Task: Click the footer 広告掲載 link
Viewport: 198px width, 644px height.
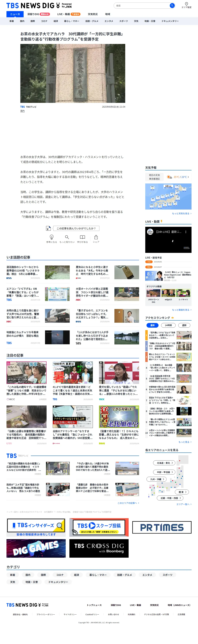Action: (x=181, y=614)
